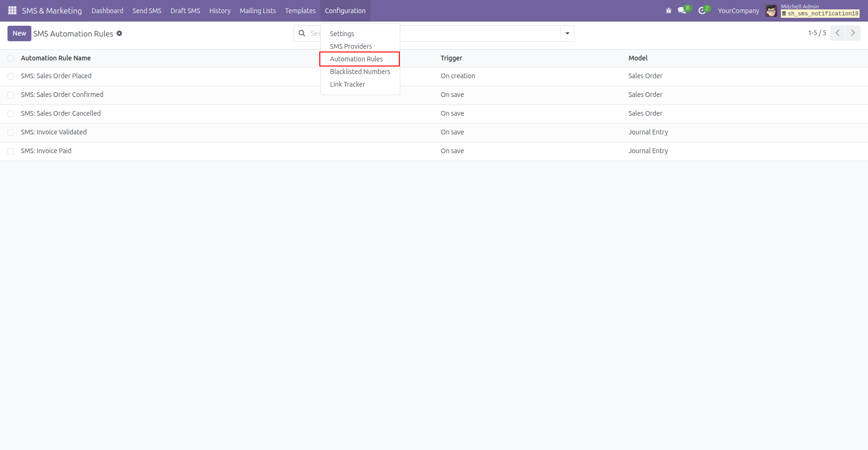Select all automation rules checkbox
868x450 pixels.
11,59
